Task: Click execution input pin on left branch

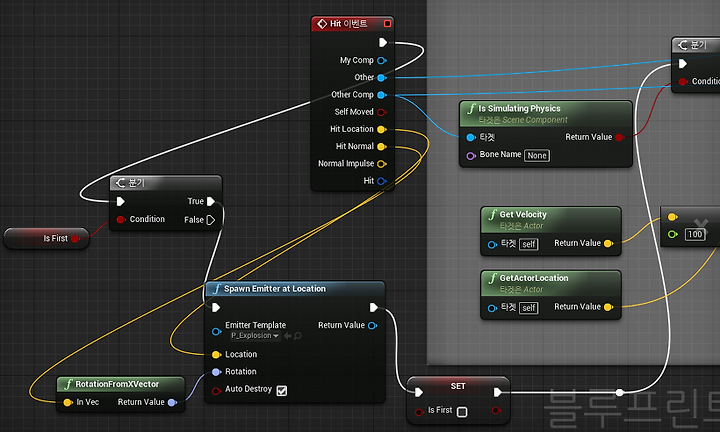Action: click(121, 201)
